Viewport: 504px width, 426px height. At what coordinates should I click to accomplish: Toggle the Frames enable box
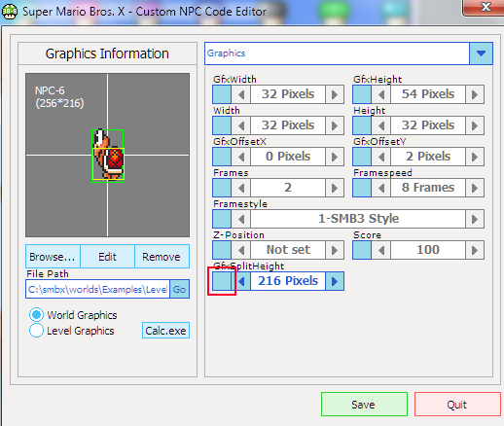click(x=222, y=188)
